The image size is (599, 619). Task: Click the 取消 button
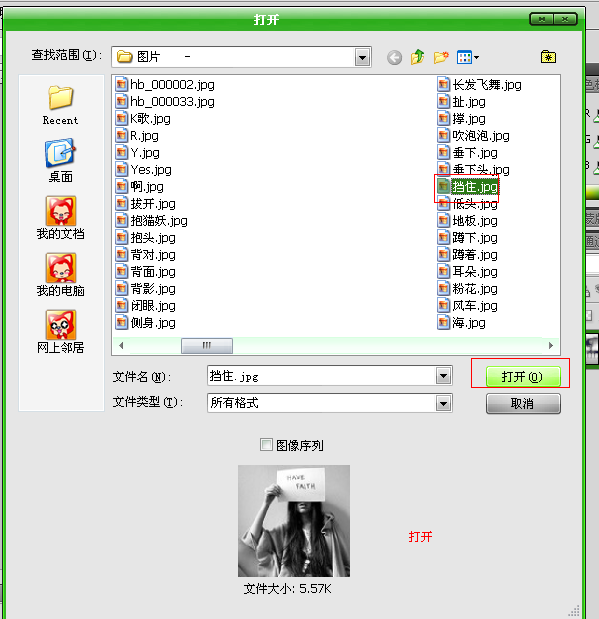coord(523,403)
